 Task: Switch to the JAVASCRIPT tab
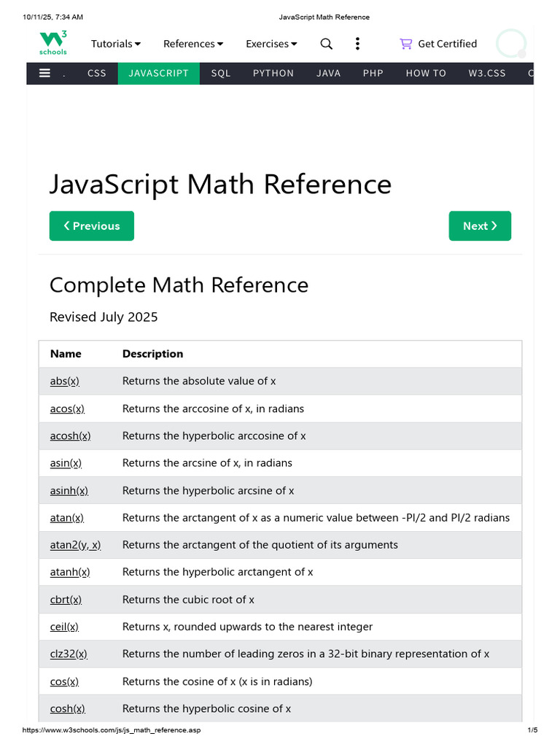[158, 74]
